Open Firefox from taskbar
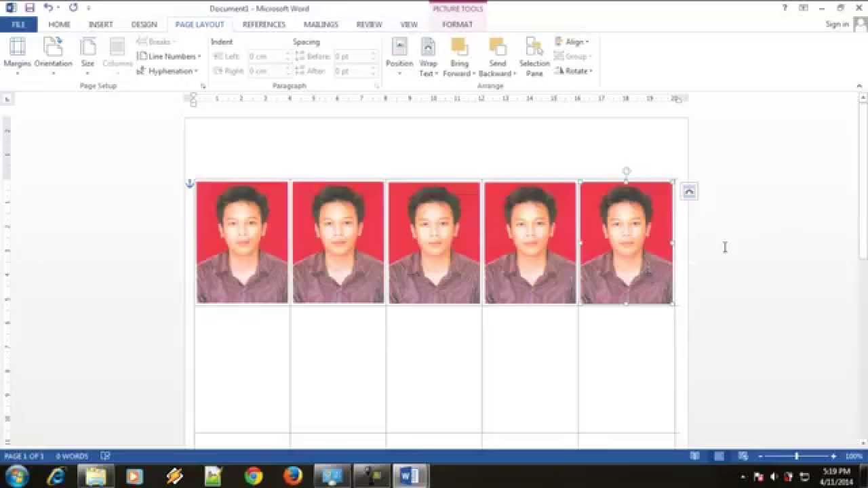 293,476
